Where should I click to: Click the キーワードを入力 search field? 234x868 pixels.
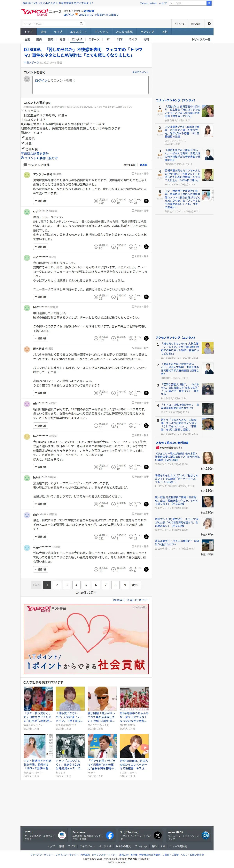coord(50,24)
